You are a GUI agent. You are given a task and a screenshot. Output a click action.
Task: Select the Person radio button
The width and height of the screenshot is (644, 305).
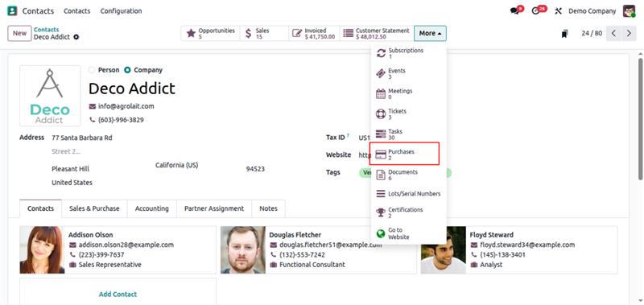click(x=92, y=70)
